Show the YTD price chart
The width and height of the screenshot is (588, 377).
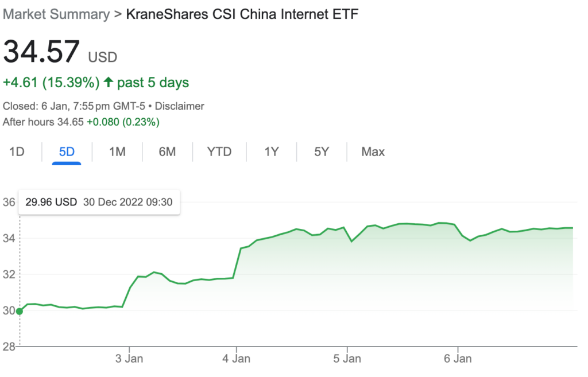tap(219, 152)
